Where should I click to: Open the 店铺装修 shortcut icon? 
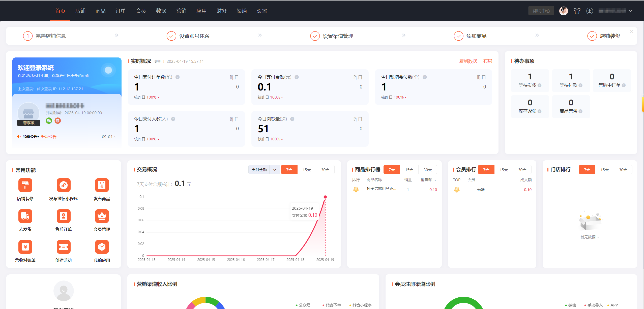(x=25, y=185)
